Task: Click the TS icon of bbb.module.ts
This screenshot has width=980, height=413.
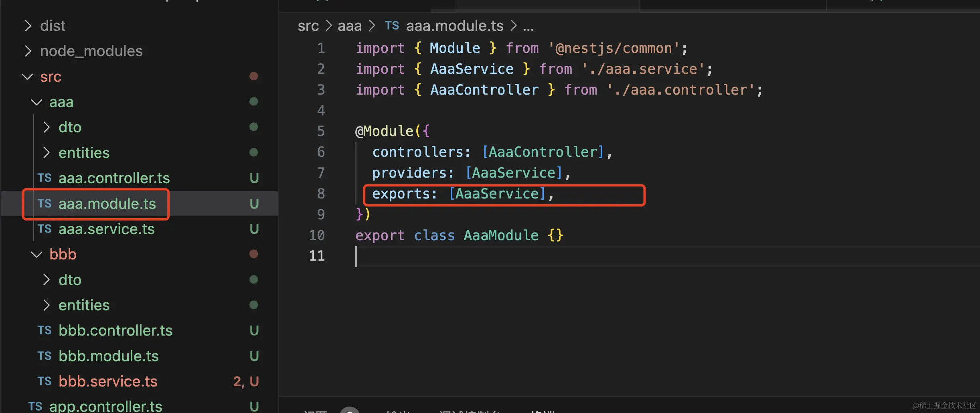Action: tap(45, 356)
